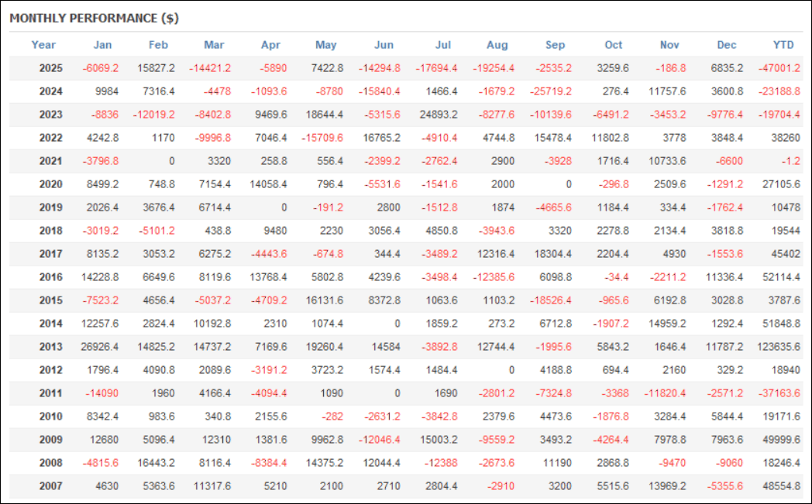The height and width of the screenshot is (504, 812).
Task: Click the 2008 February value 16443.2
Action: 156,463
